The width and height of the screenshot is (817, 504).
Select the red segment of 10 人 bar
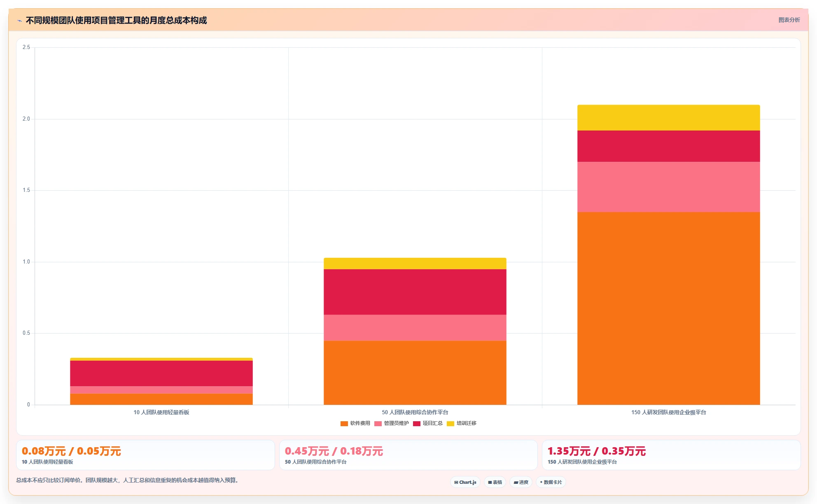pyautogui.click(x=161, y=373)
